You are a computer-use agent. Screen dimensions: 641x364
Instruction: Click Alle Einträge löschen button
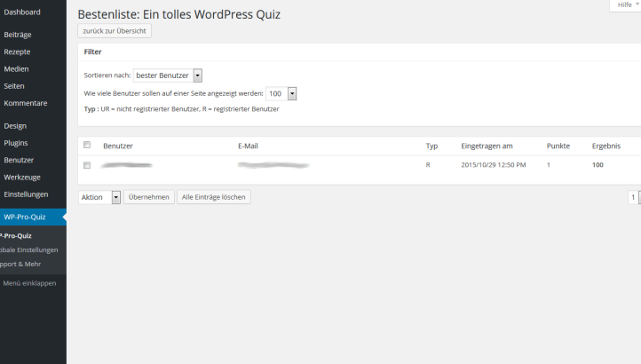(213, 197)
